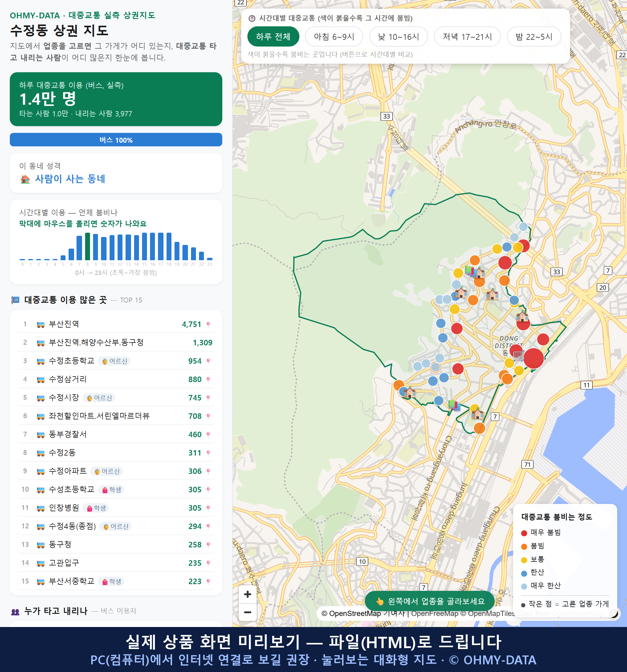Select the 수정아파트 list row name

pos(68,471)
